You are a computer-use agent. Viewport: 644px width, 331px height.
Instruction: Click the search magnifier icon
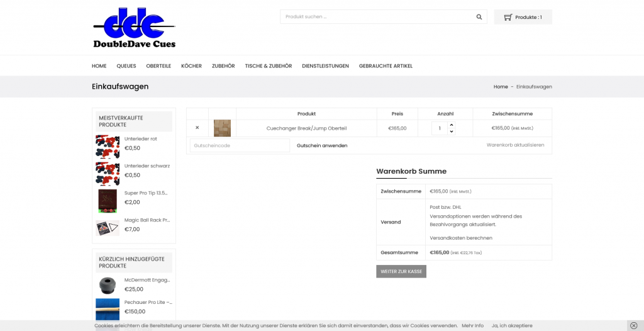click(x=479, y=17)
